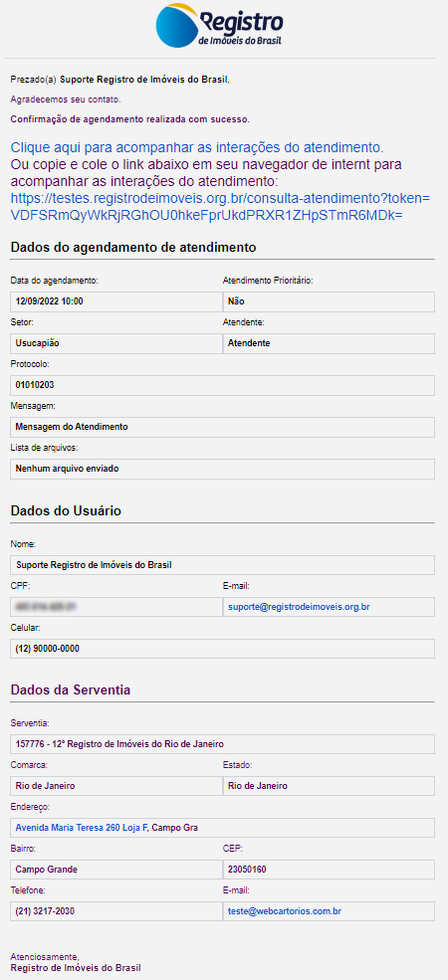Click the Nome field in Dados do Usuário

point(223,565)
